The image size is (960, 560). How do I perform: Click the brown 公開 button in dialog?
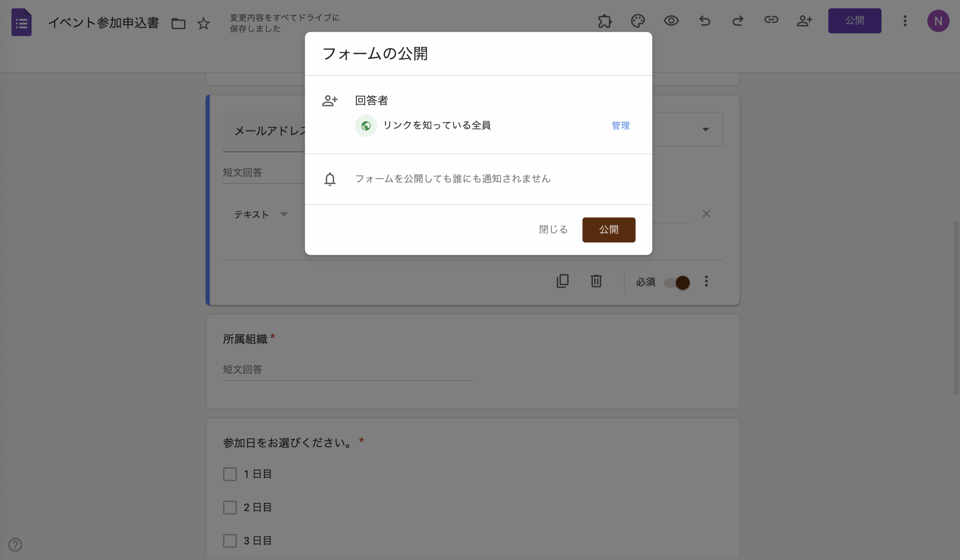608,230
